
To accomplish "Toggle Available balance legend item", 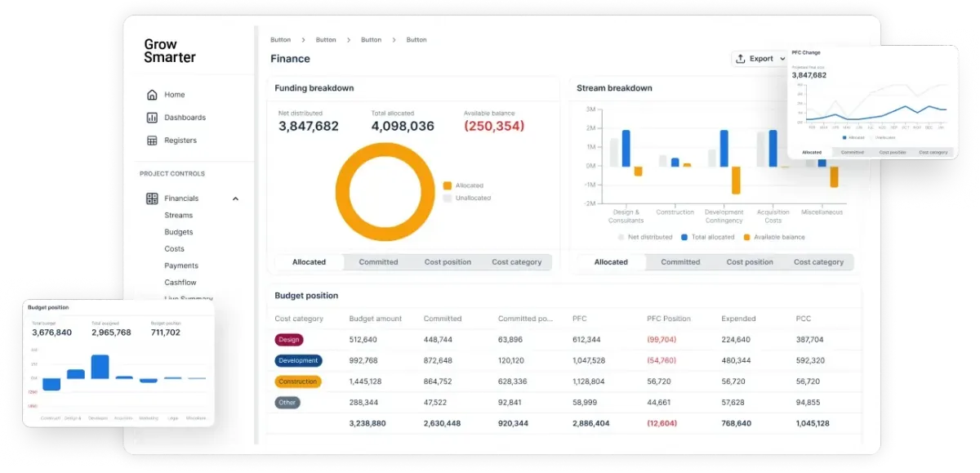I will (x=773, y=237).
